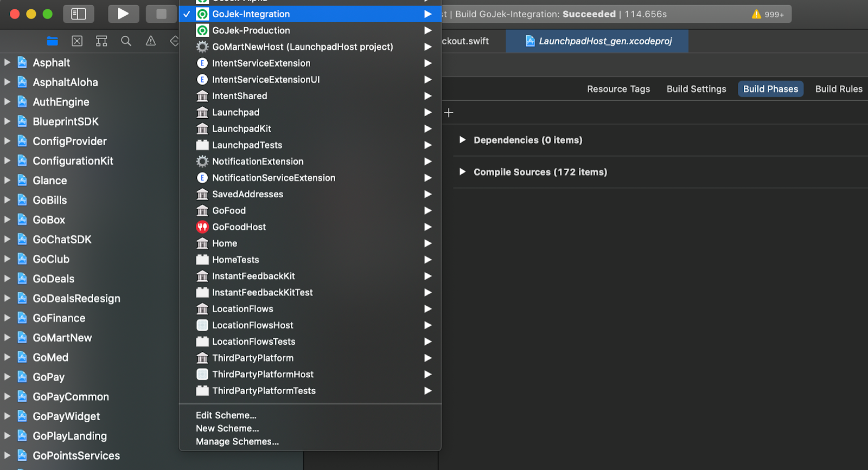Click the LocationFlowsHost app icon

[x=202, y=325]
